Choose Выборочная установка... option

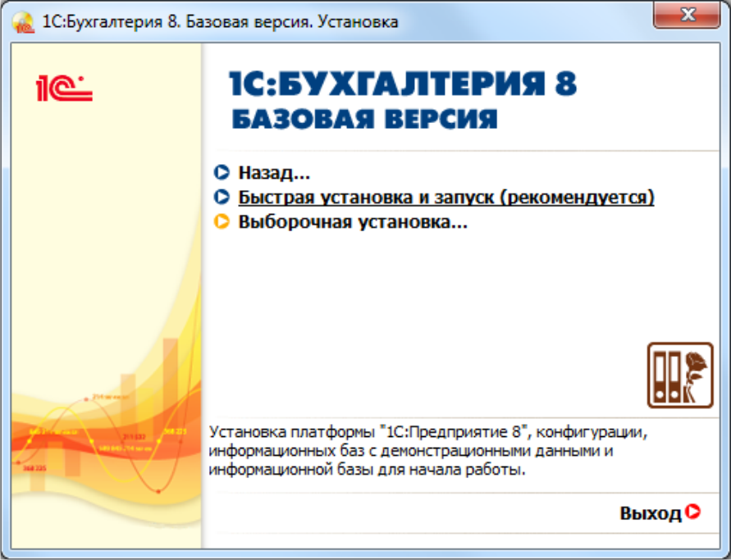pos(353,221)
